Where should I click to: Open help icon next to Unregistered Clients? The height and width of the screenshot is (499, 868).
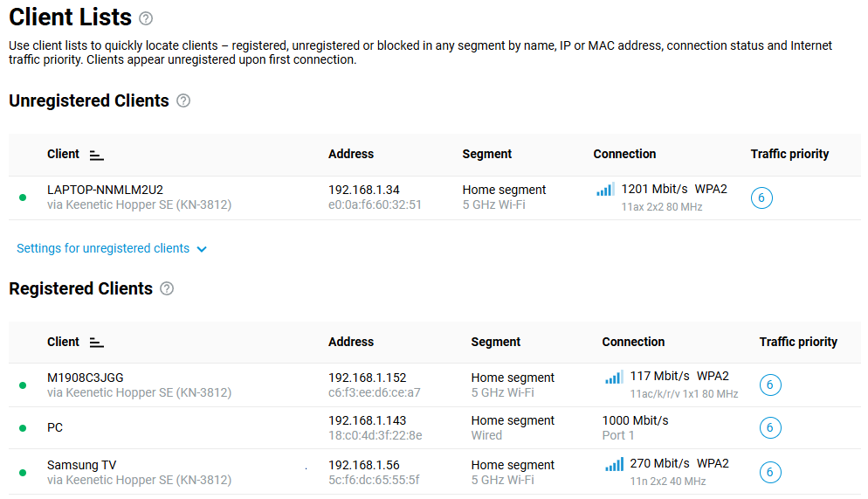[x=183, y=100]
